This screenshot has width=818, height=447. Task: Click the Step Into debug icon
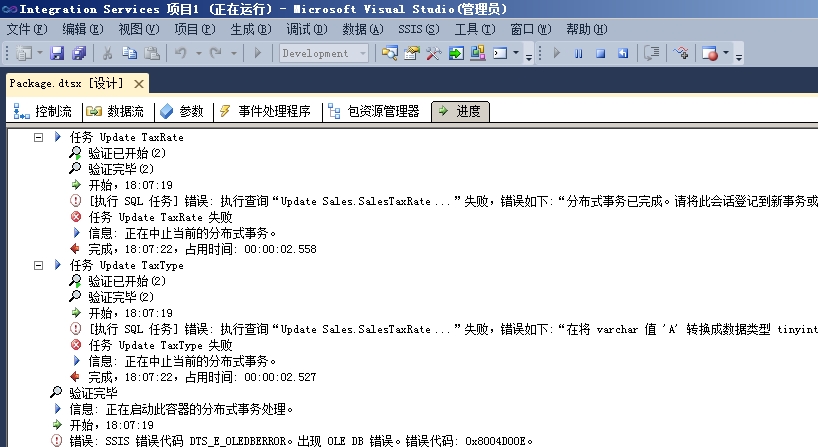coord(681,53)
